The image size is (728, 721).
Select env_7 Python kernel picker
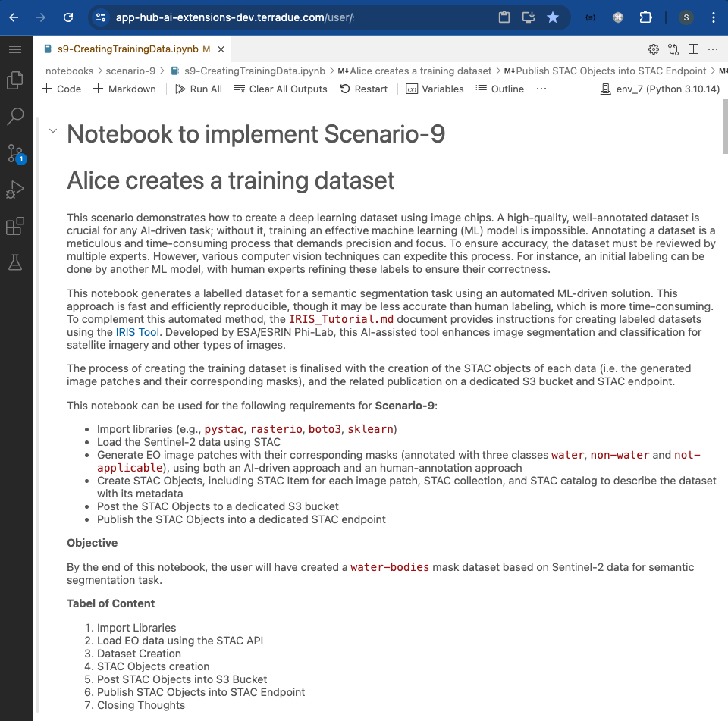(x=659, y=89)
